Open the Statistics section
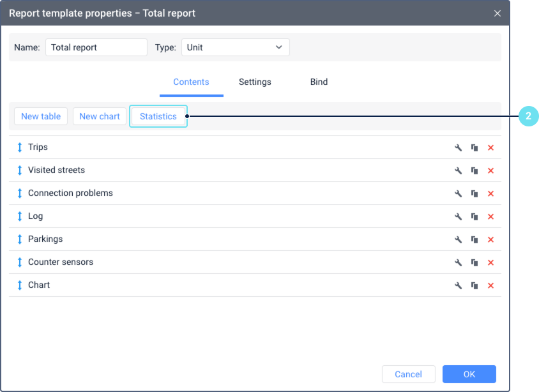539x392 pixels. 158,116
